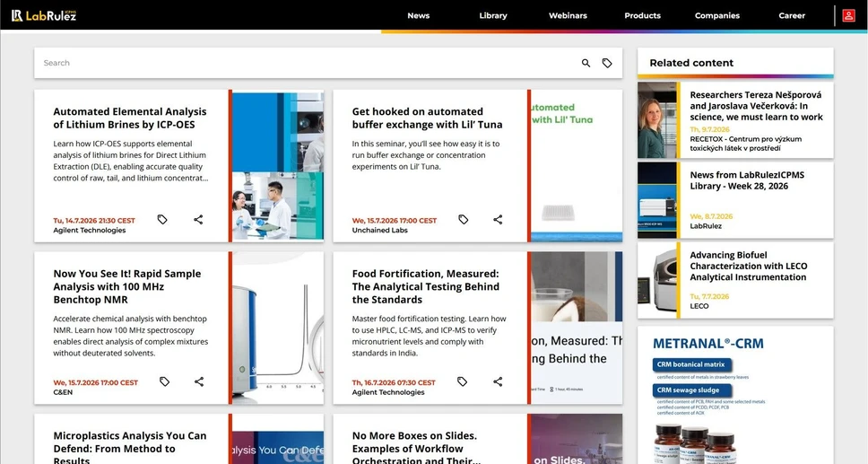Click Food Fortification coconut thumbnail

(577, 328)
